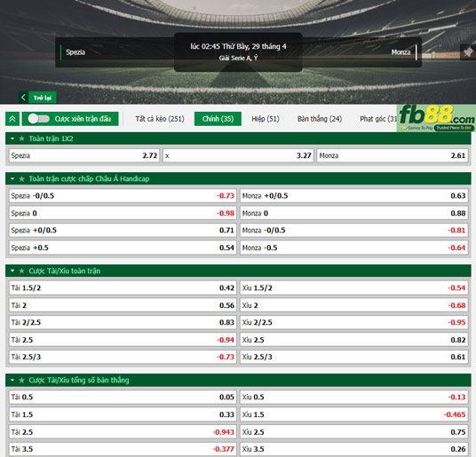
Task: Star the Cược Tài/Xỉu toàn trận section
Action: [x=21, y=271]
